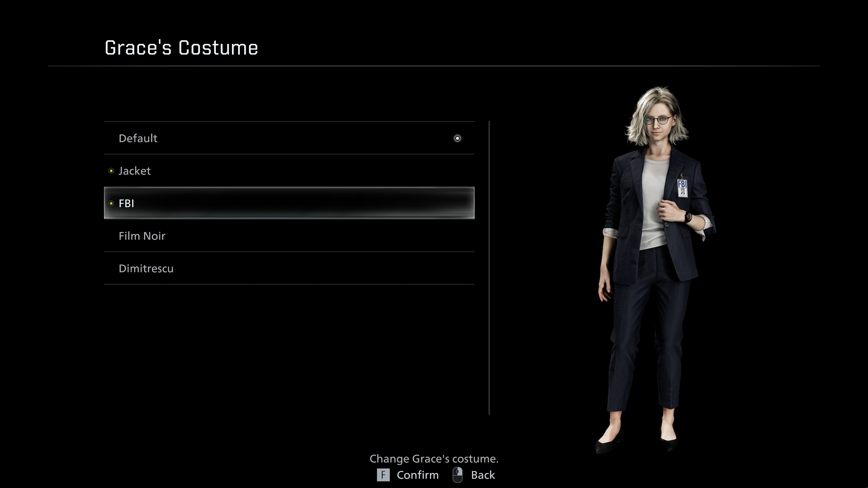This screenshot has height=488, width=868.
Task: Click the horizontal line under the title
Action: 434,66
